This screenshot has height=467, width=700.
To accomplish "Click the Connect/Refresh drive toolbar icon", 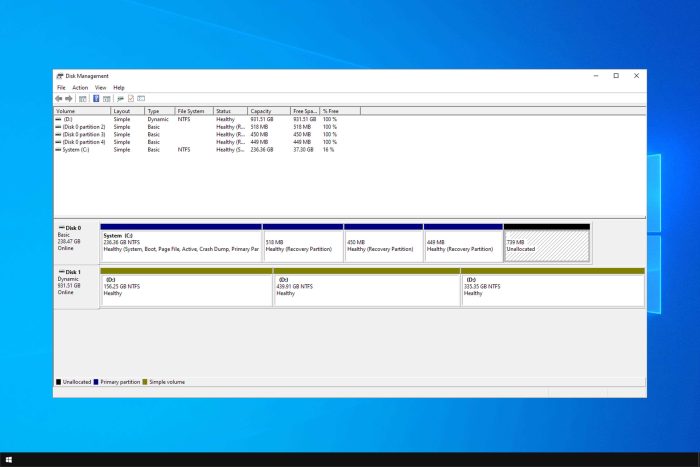I will tap(120, 99).
